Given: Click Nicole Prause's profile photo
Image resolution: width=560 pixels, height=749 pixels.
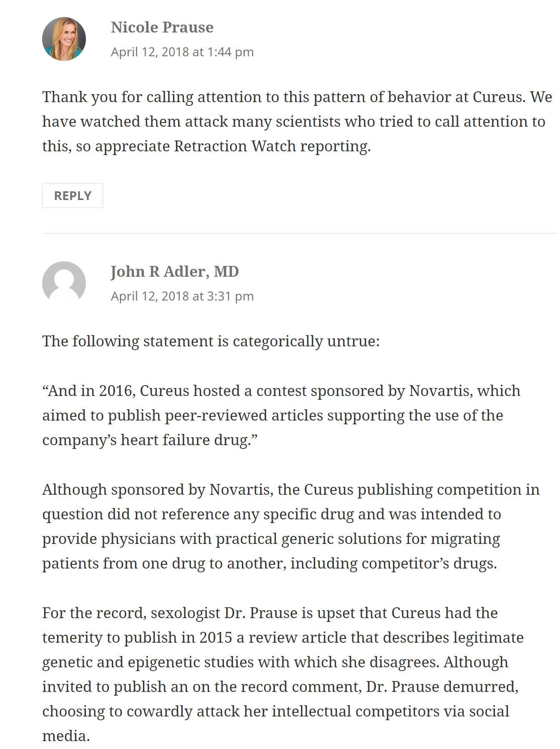Looking at the screenshot, I should pos(64,39).
